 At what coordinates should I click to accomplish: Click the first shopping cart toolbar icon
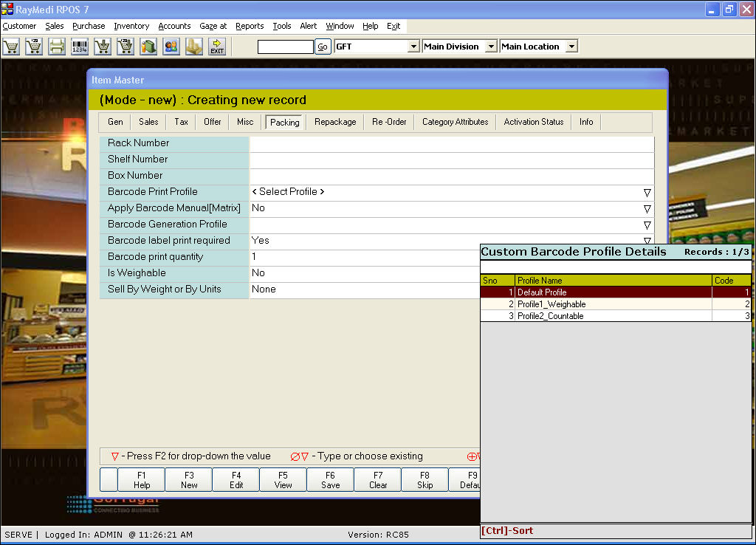click(11, 47)
